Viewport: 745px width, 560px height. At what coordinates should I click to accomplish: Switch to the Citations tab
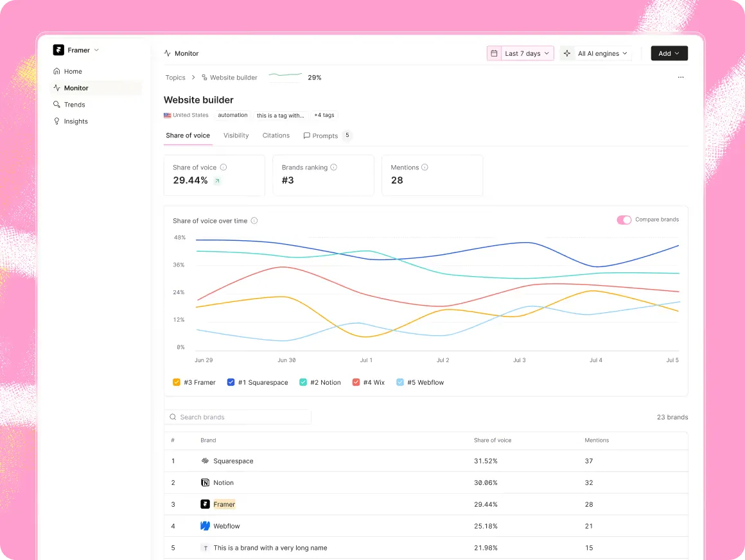[276, 136]
